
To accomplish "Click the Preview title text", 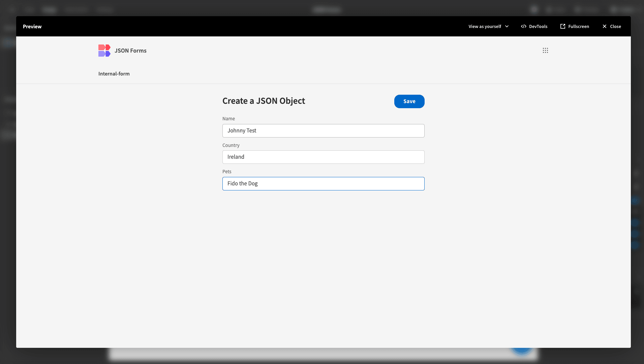I will click(x=32, y=27).
